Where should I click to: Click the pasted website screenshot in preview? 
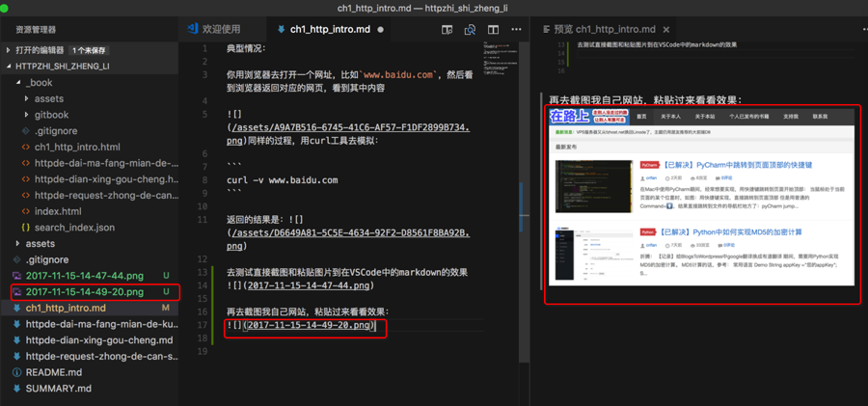(x=701, y=197)
